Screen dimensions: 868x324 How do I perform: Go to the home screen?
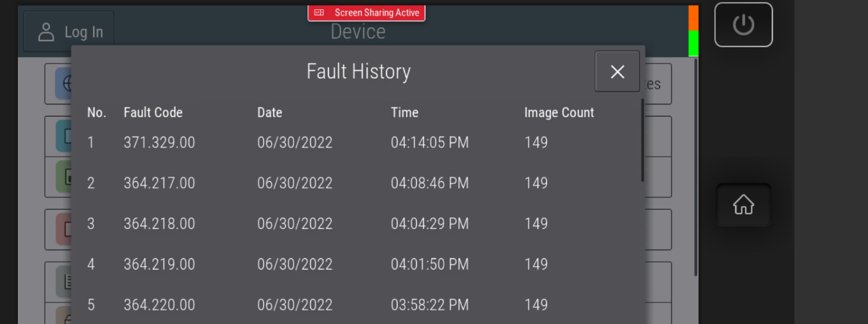click(744, 205)
